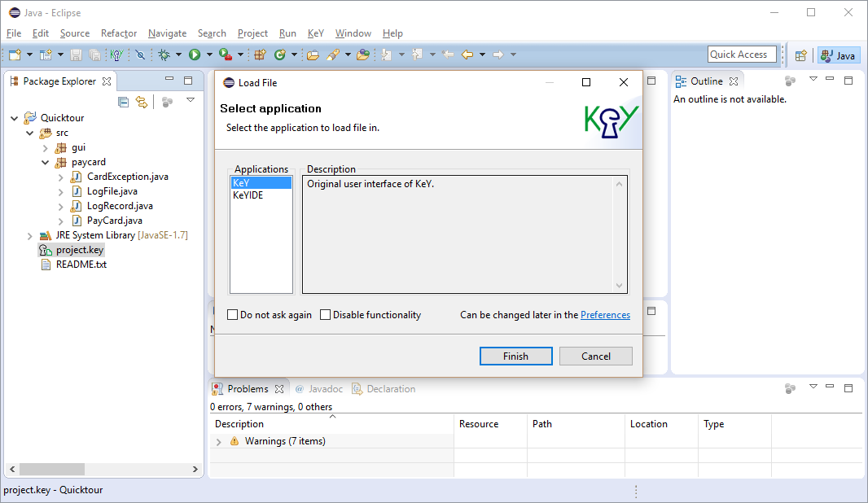Select PayCard.java in Package Explorer
The height and width of the screenshot is (503, 868).
click(114, 221)
